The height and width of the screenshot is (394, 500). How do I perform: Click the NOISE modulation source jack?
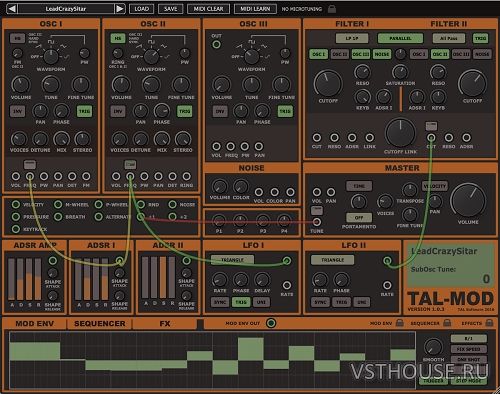coord(172,204)
